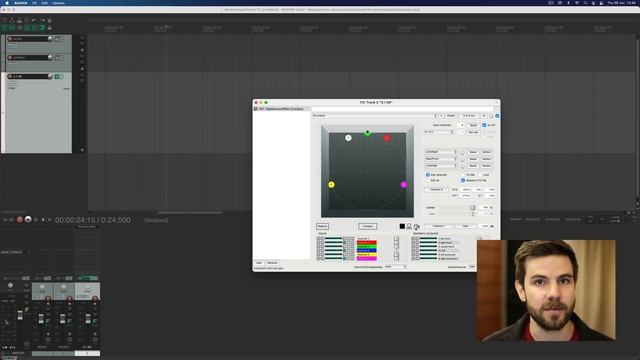The height and width of the screenshot is (360, 640).
Task: Click the record button in the transport
Action: coord(20,220)
